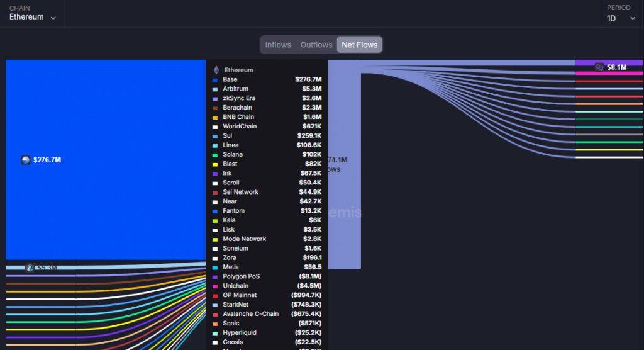Click the Ethereum logo in the tooltip header

pos(216,70)
